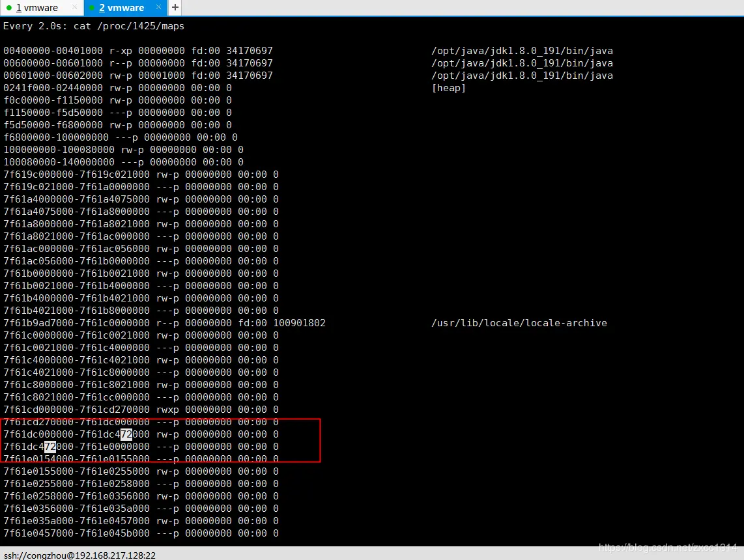Click the address range 7f61e0258000-7f61e0356000
The width and height of the screenshot is (744, 560).
tap(76, 496)
